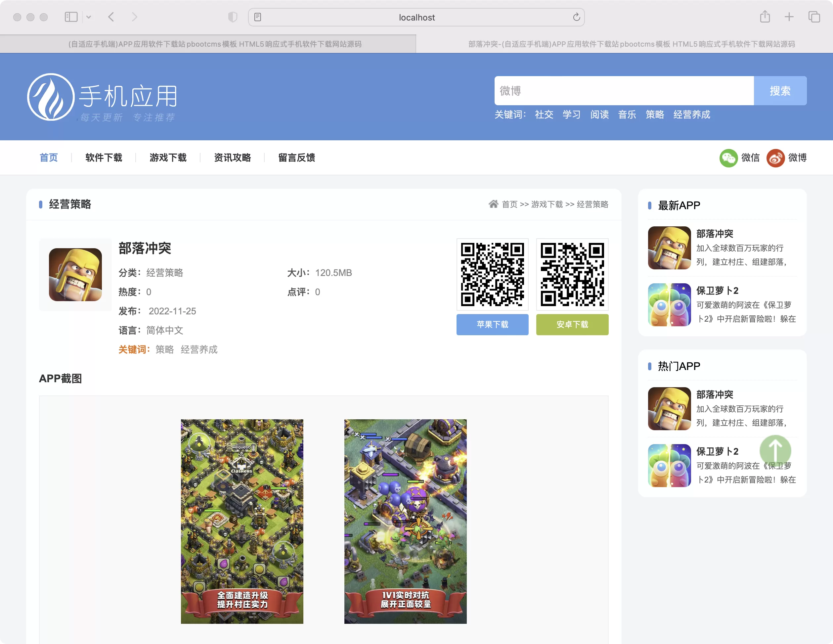Click 保卫萝卜2 title in 热门APP
The width and height of the screenshot is (833, 644).
(718, 451)
